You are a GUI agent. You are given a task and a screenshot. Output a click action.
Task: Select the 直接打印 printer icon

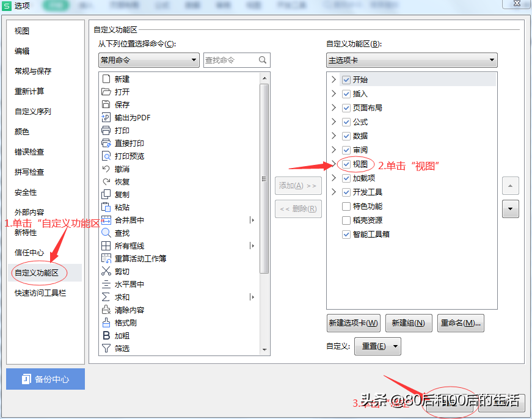(x=106, y=143)
